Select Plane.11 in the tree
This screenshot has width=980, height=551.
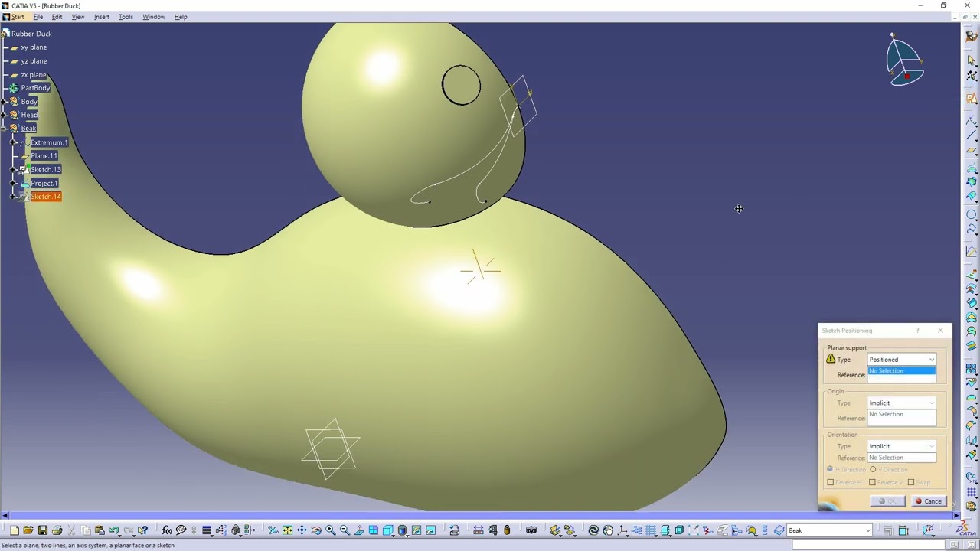click(44, 156)
